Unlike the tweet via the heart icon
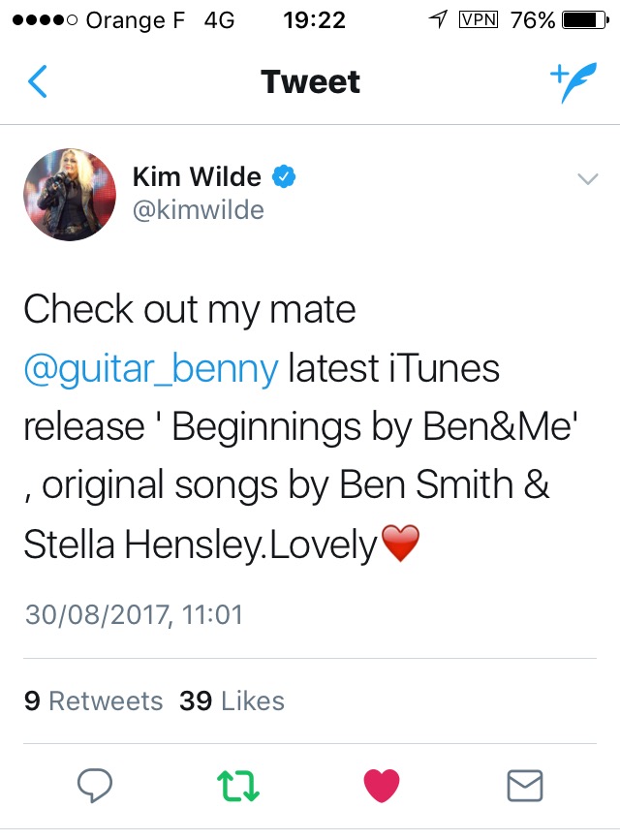The height and width of the screenshot is (840, 620). click(x=382, y=784)
